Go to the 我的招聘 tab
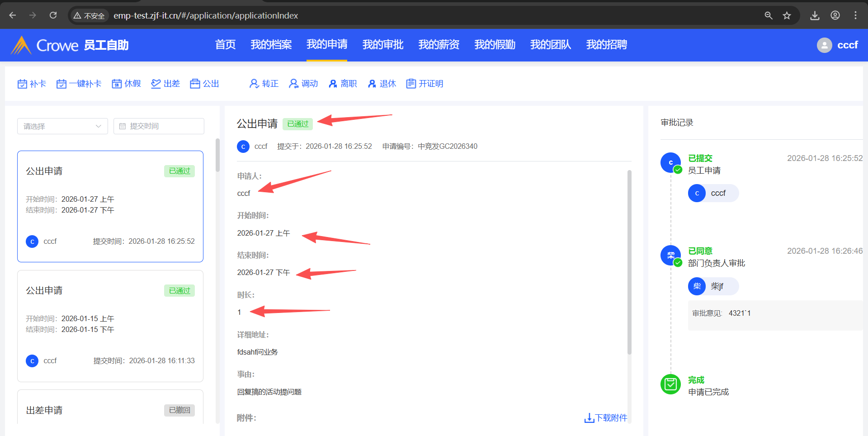The image size is (868, 436). (607, 45)
